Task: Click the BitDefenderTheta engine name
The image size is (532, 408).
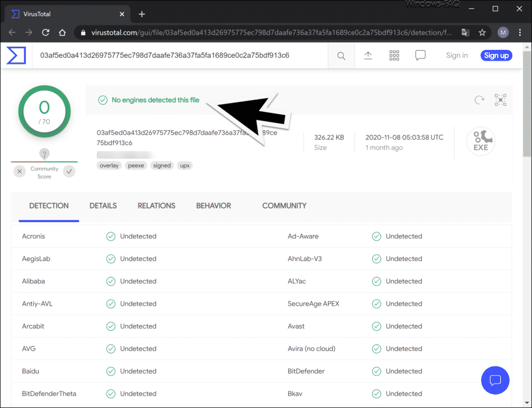Action: [49, 394]
